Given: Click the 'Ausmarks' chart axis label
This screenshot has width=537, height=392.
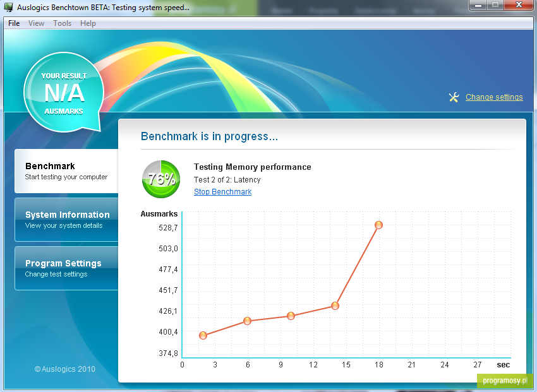Looking at the screenshot, I should 159,214.
